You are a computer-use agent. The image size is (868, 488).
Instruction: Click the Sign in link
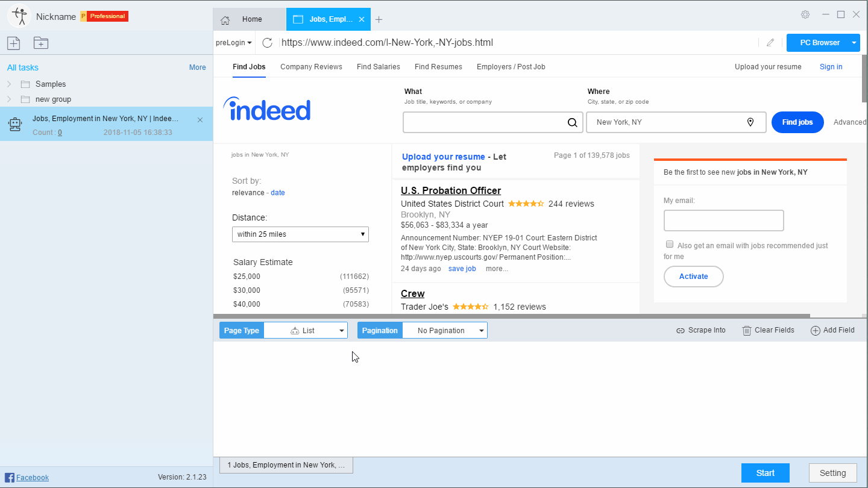[831, 67]
